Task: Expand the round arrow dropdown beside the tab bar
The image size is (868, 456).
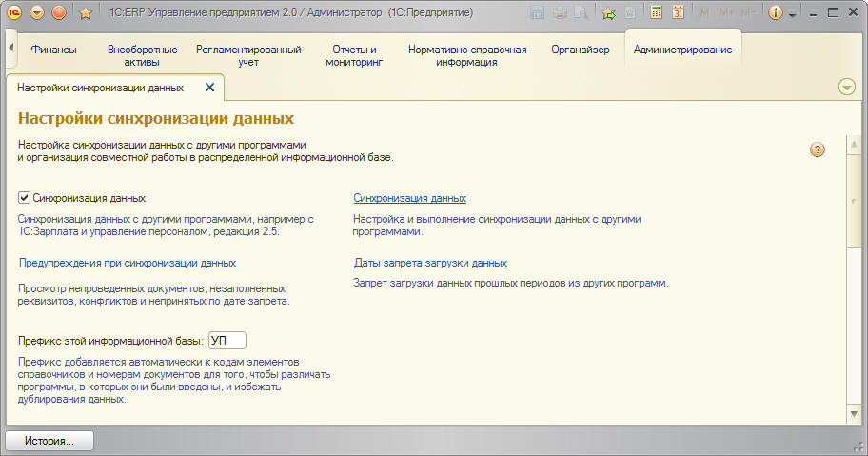Action: point(847,88)
